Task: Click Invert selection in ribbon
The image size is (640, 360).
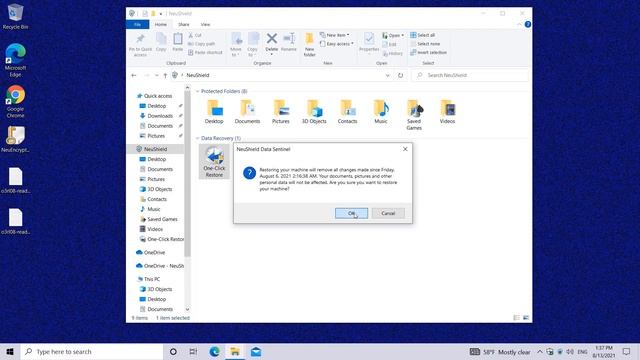Action: tap(428, 52)
